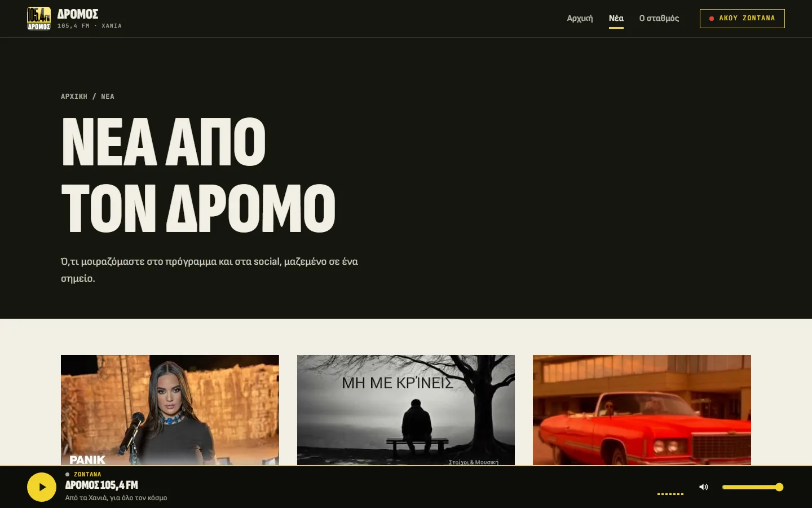Screen dimensions: 812x508
Task: Click the 'Από τα Χανιά' player subtitle
Action: pyautogui.click(x=116, y=498)
